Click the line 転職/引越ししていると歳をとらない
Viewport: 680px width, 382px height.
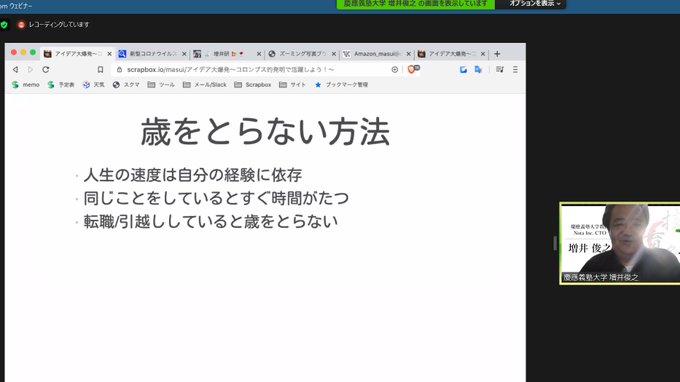click(x=210, y=221)
